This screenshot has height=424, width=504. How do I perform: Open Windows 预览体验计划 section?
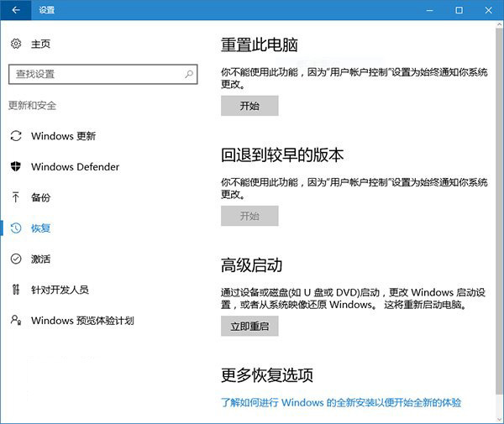click(x=82, y=321)
